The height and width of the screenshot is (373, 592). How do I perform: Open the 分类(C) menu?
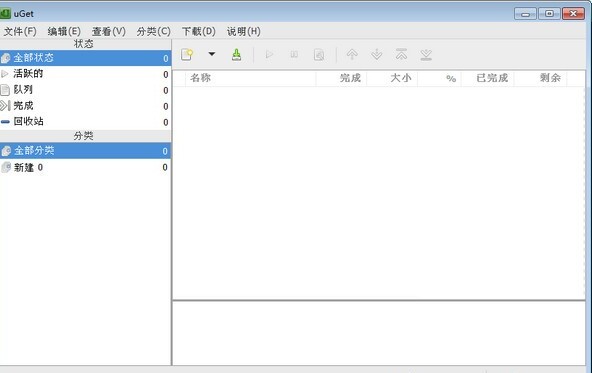[x=153, y=31]
